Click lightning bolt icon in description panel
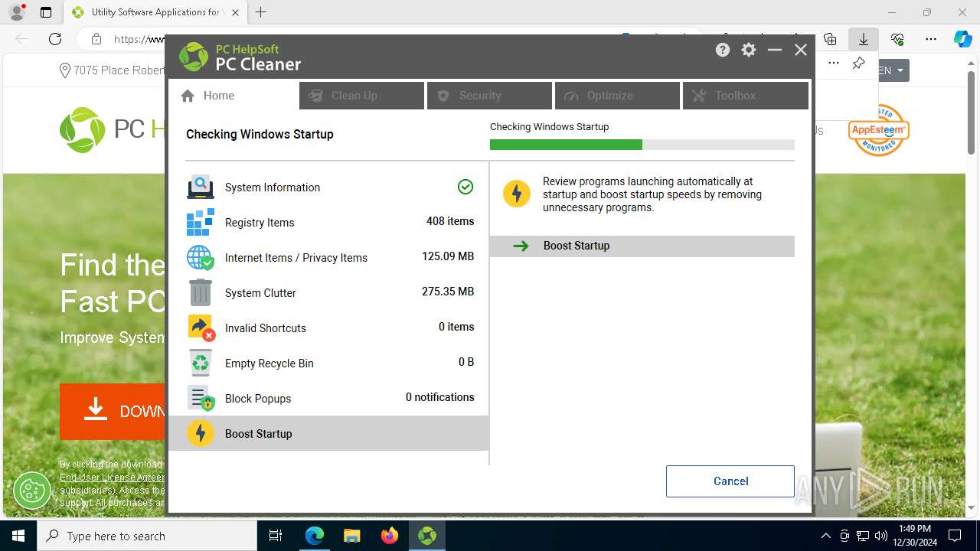980x551 pixels. 517,194
